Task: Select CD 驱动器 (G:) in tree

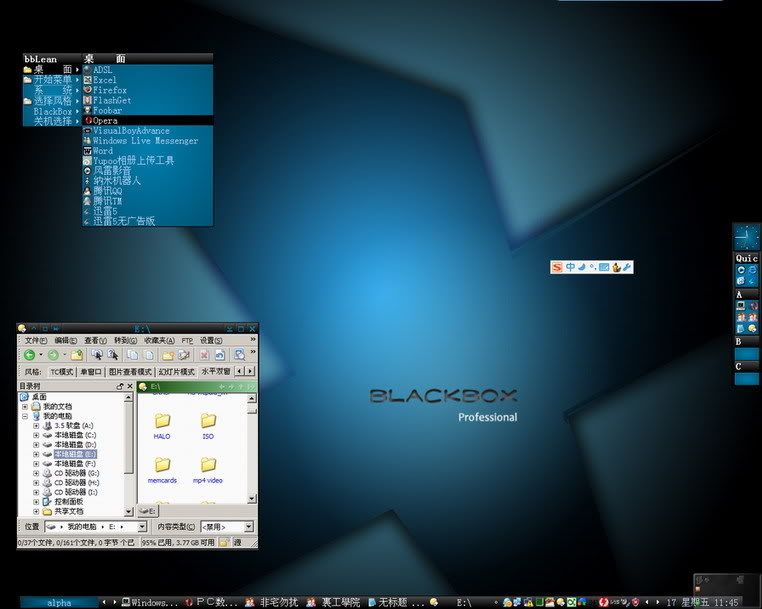Action: (x=76, y=473)
